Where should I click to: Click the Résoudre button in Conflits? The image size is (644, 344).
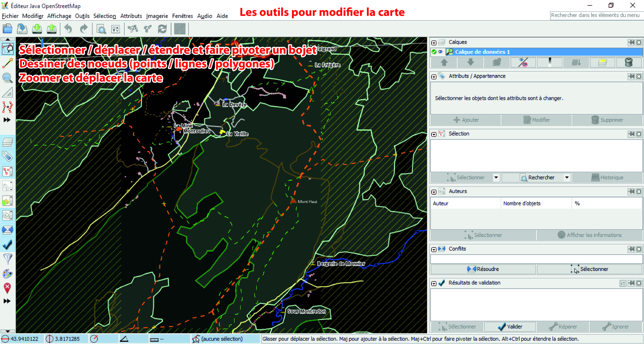pos(483,269)
